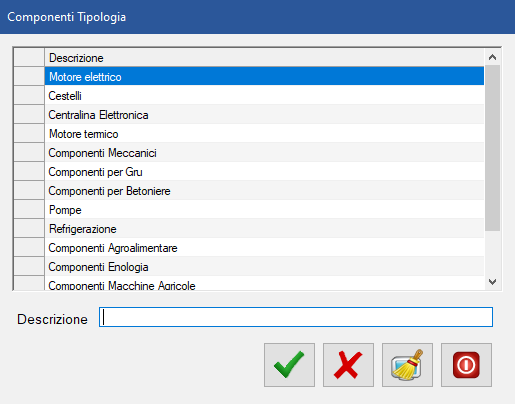Select the Pompe row

coord(264,209)
